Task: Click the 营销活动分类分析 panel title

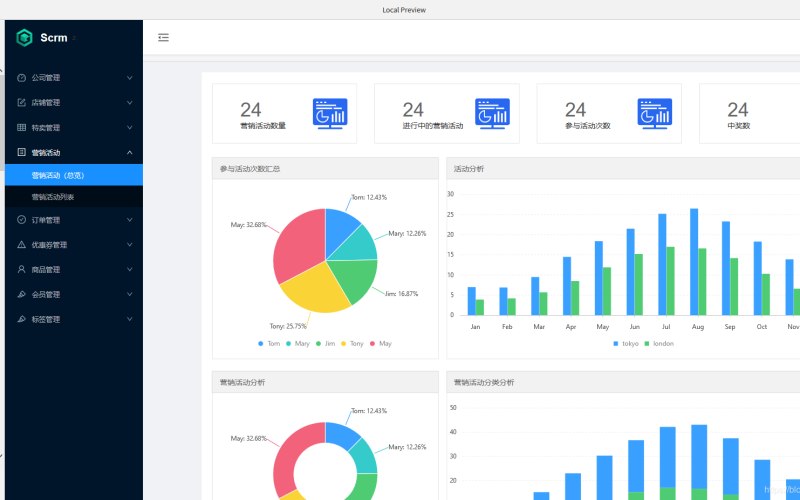Action: tap(484, 382)
